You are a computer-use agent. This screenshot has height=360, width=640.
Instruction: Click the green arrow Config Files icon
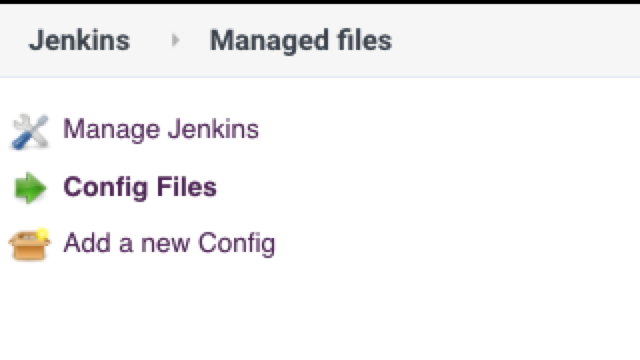(x=30, y=188)
